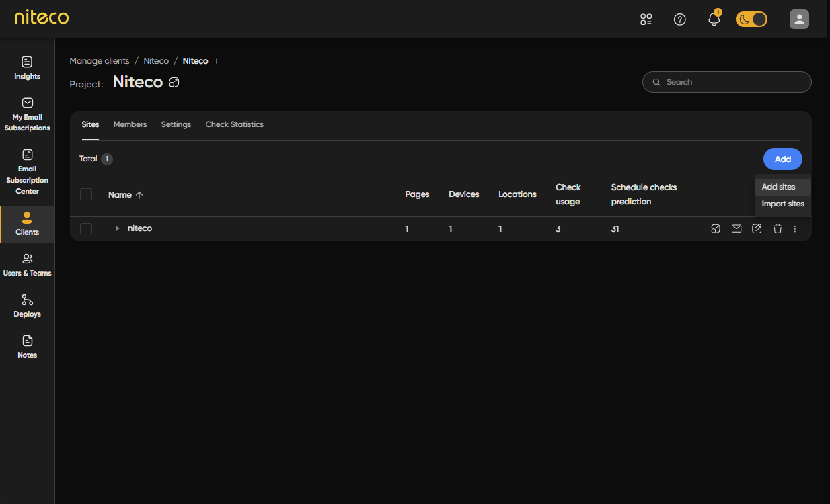Select Clients in sidebar

click(x=28, y=224)
